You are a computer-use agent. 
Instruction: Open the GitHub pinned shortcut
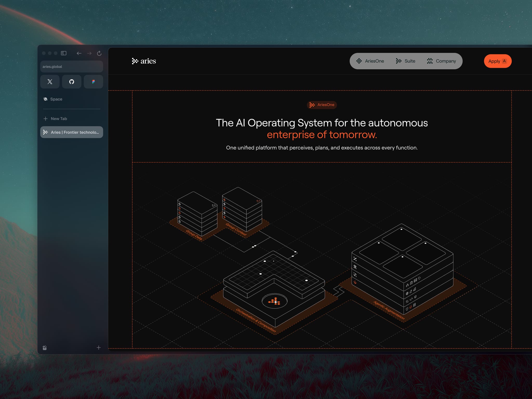pos(72,82)
